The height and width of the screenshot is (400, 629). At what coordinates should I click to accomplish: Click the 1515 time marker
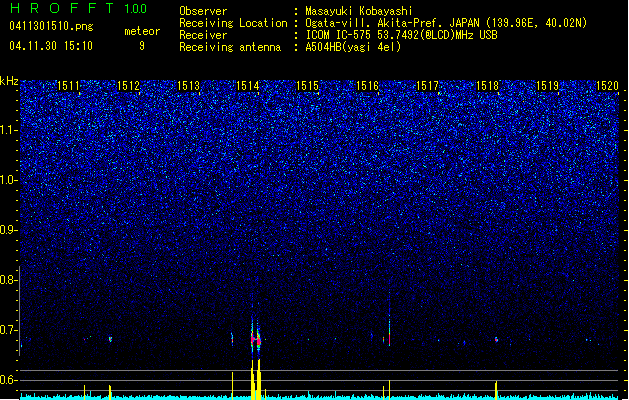[x=307, y=85]
